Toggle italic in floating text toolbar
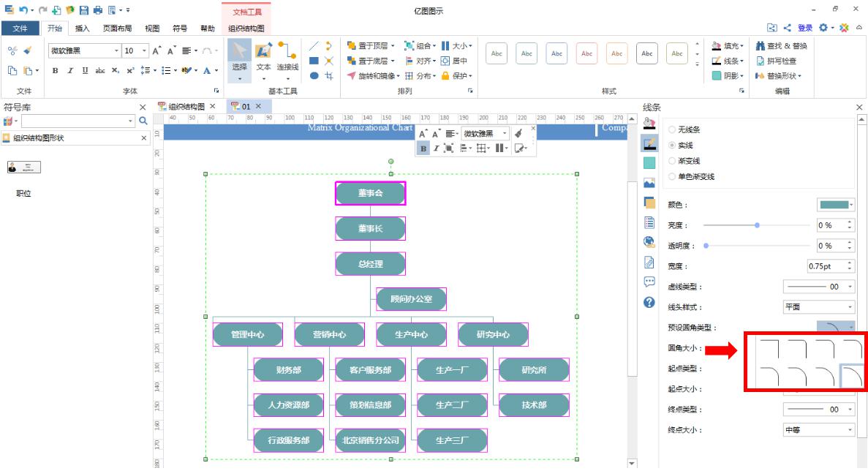Image resolution: width=868 pixels, height=471 pixels. pos(436,148)
